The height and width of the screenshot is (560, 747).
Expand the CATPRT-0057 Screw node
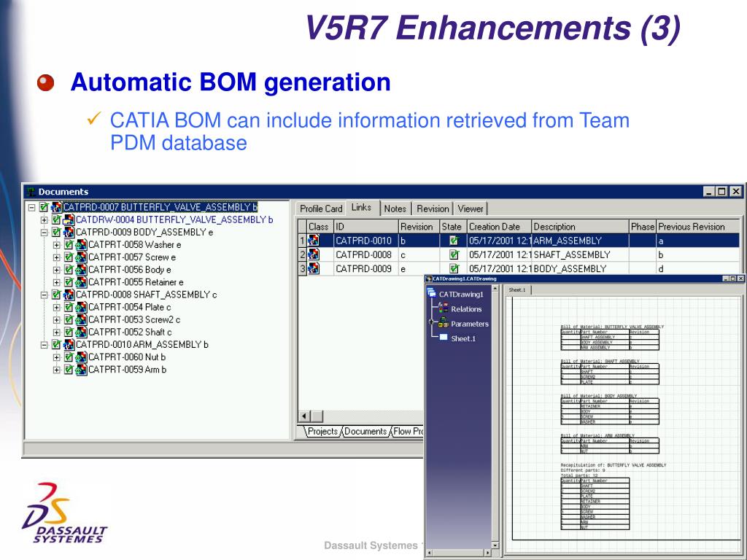[x=56, y=257]
